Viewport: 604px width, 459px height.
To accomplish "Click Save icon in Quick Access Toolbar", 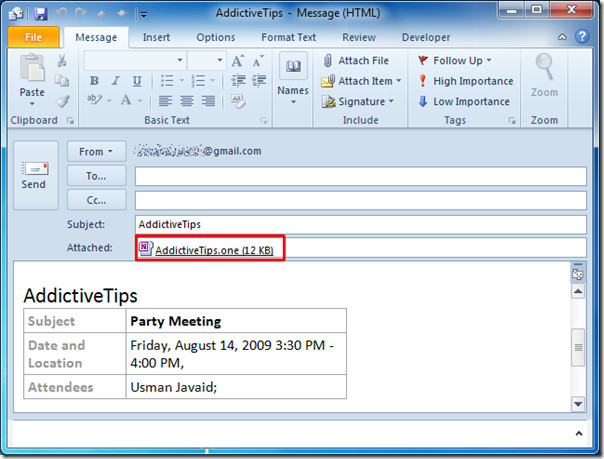I will (40, 14).
